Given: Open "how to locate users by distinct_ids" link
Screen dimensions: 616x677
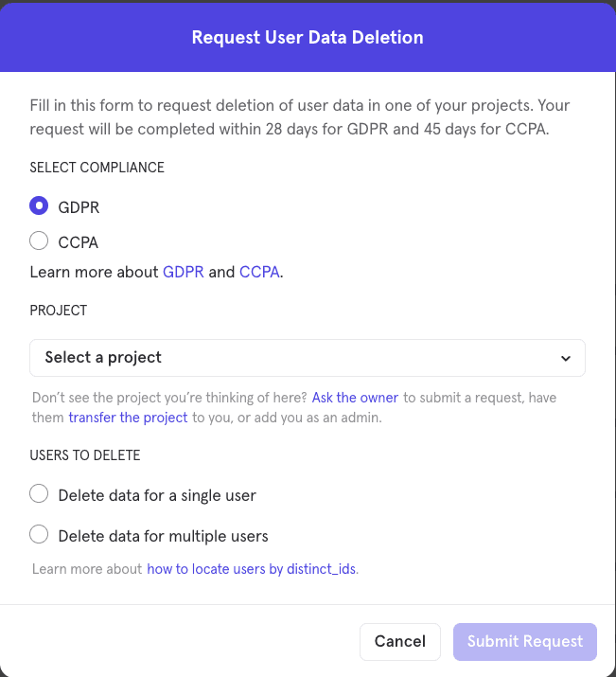Looking at the screenshot, I should [252, 569].
